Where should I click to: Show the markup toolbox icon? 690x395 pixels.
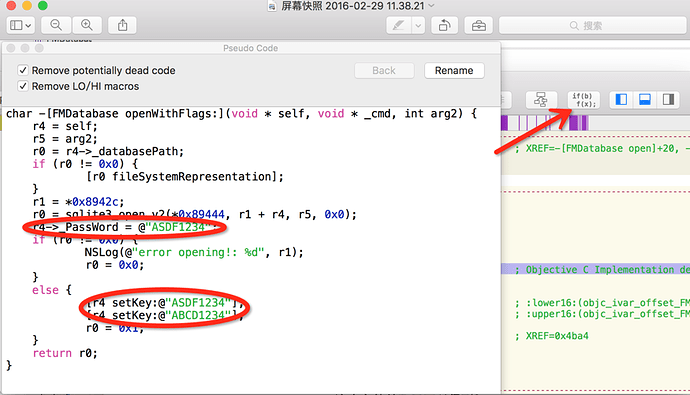(479, 26)
